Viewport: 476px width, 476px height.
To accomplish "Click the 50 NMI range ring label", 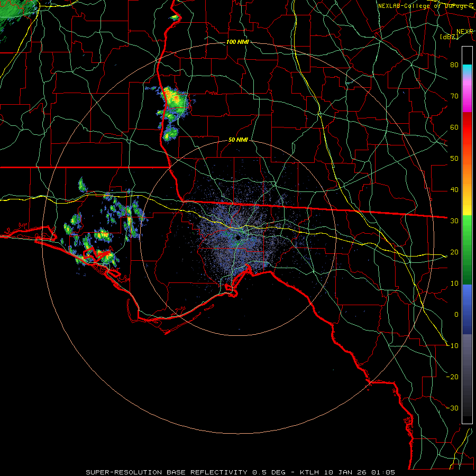I will coord(238,140).
